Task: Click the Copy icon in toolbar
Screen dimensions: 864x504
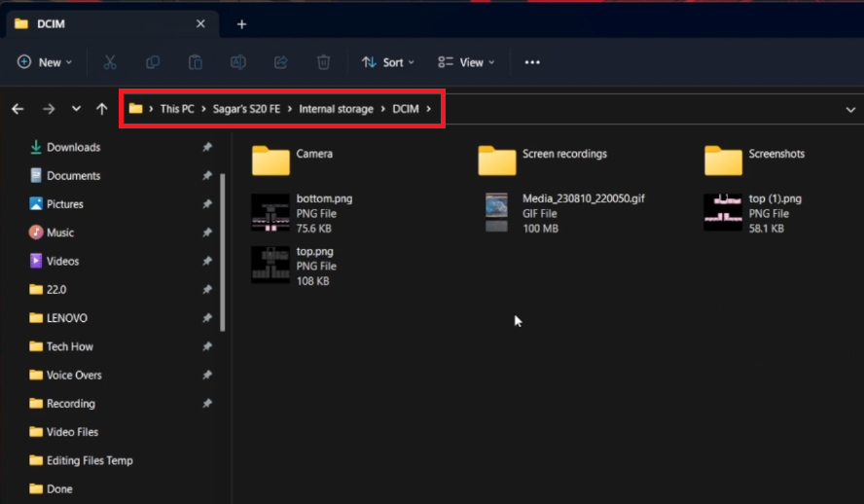Action: coord(153,62)
